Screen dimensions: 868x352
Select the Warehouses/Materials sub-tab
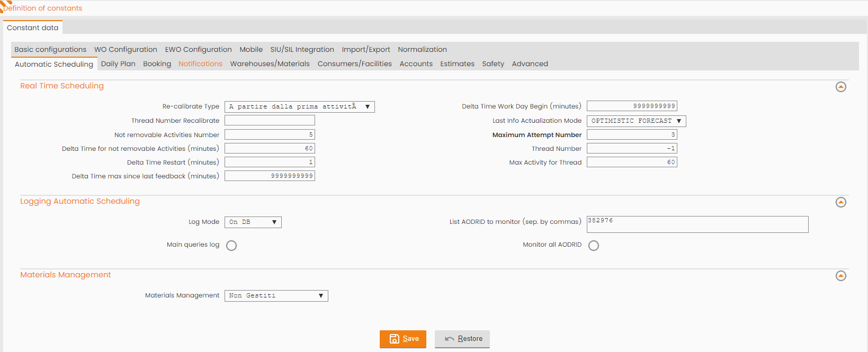point(270,64)
